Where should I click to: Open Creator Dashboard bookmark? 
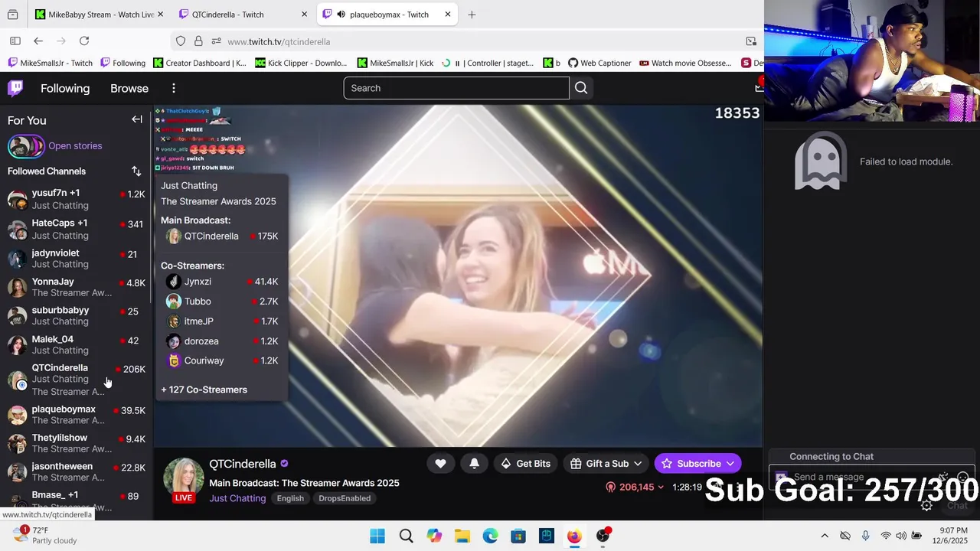point(200,63)
